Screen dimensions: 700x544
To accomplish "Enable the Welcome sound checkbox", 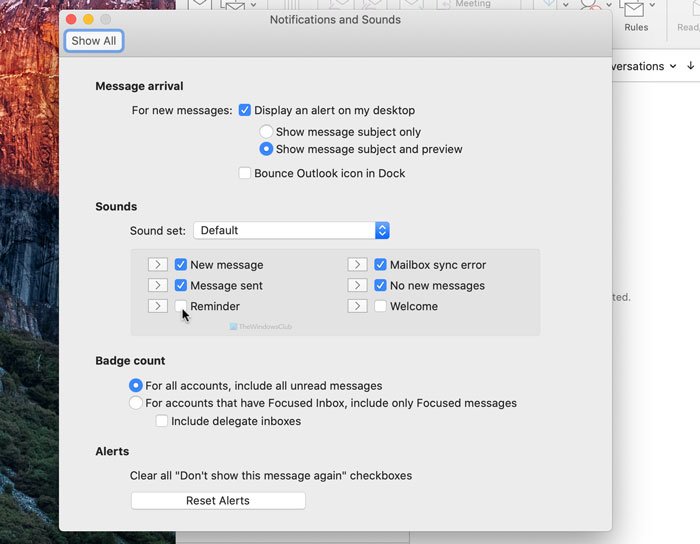I will pyautogui.click(x=380, y=306).
